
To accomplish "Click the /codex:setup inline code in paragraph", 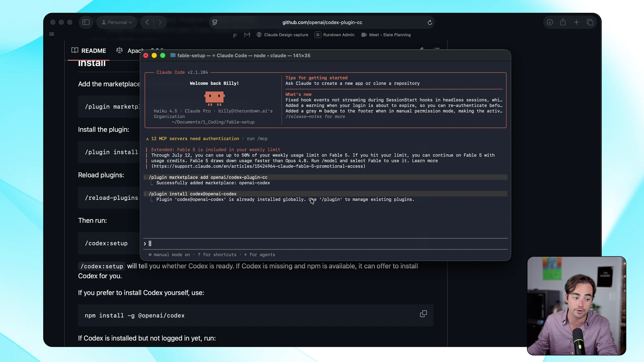I will coord(102,266).
